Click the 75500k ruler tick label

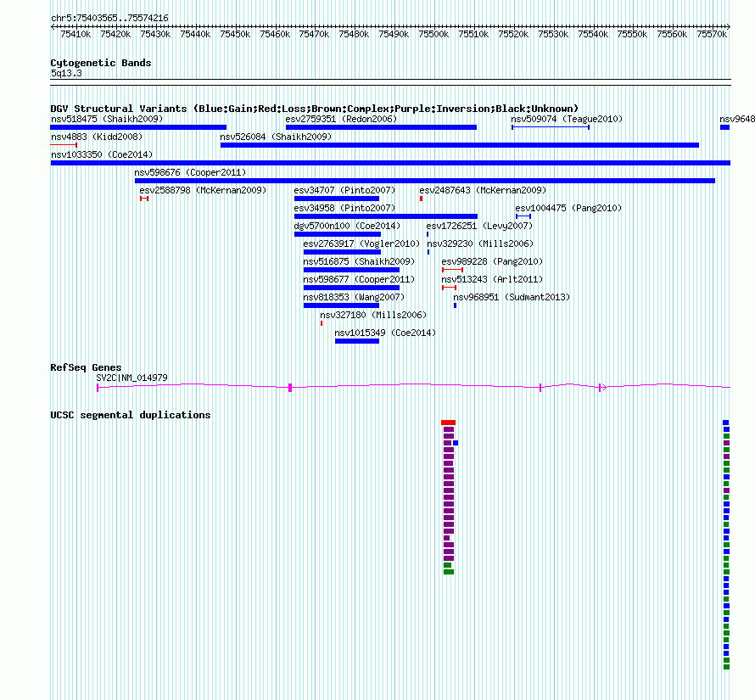(x=433, y=34)
